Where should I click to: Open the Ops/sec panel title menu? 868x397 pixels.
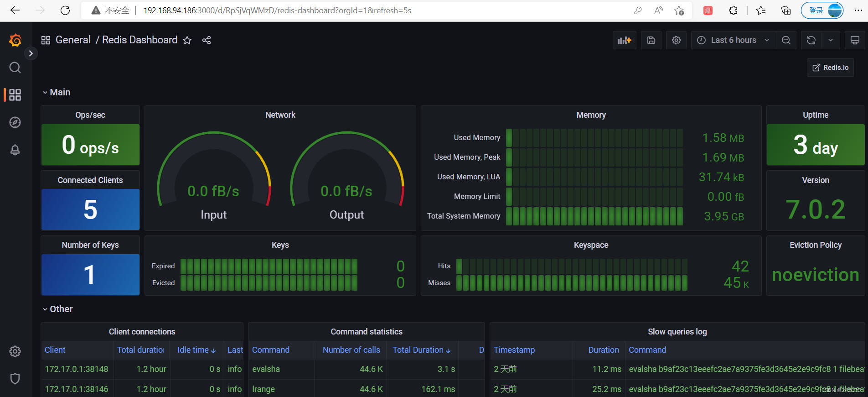click(90, 115)
